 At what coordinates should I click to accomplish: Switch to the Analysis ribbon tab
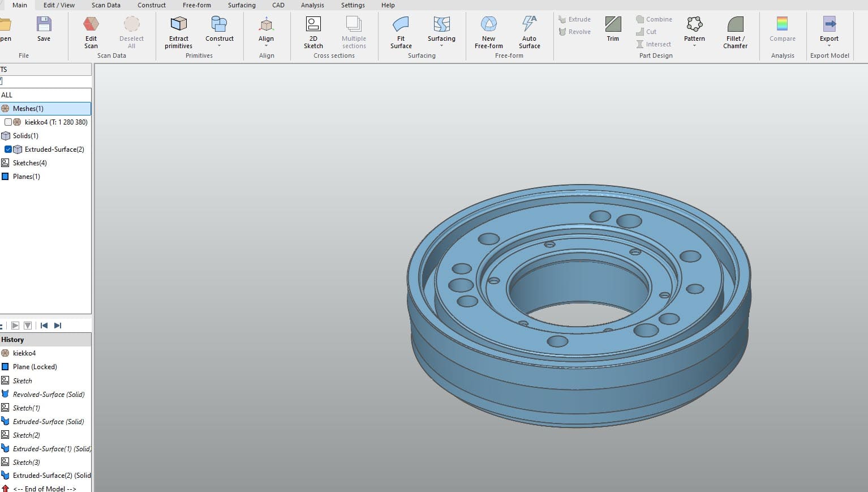click(x=312, y=5)
